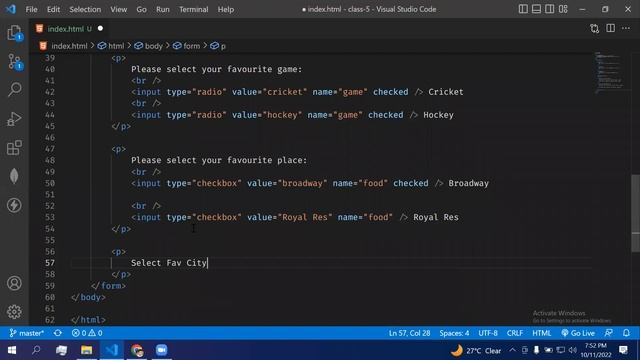Start Go Live server from status bar
The width and height of the screenshot is (640, 360).
[578, 333]
